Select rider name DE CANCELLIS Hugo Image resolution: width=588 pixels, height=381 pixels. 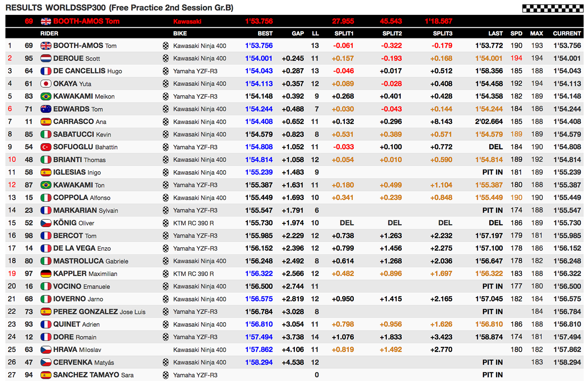click(87, 71)
